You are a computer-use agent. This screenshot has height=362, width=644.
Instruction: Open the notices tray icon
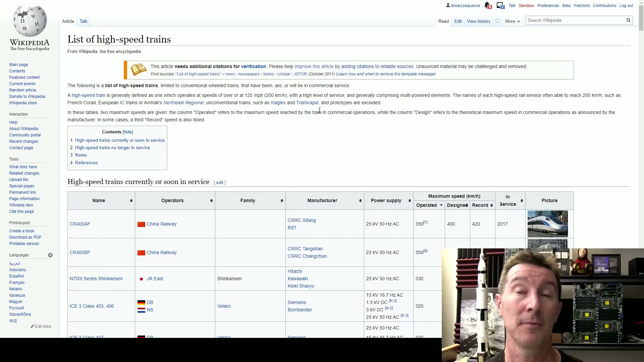500,5
